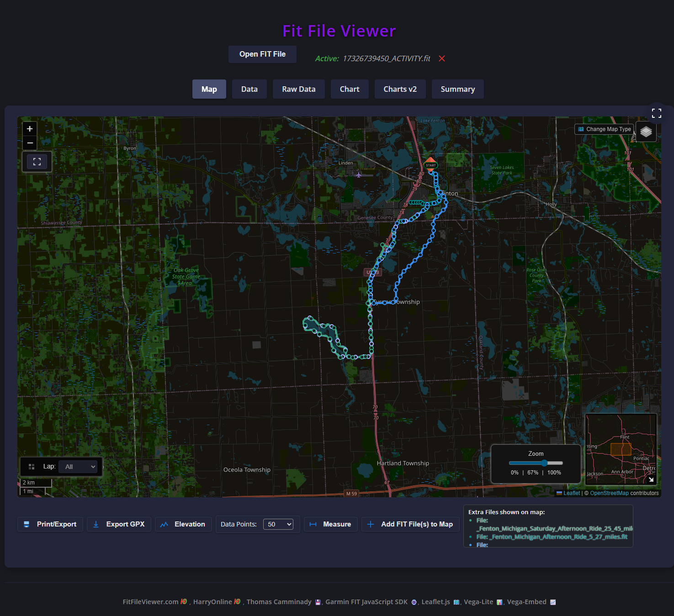Click the chart icon on the Elevation button
The image size is (674, 616).
(164, 524)
